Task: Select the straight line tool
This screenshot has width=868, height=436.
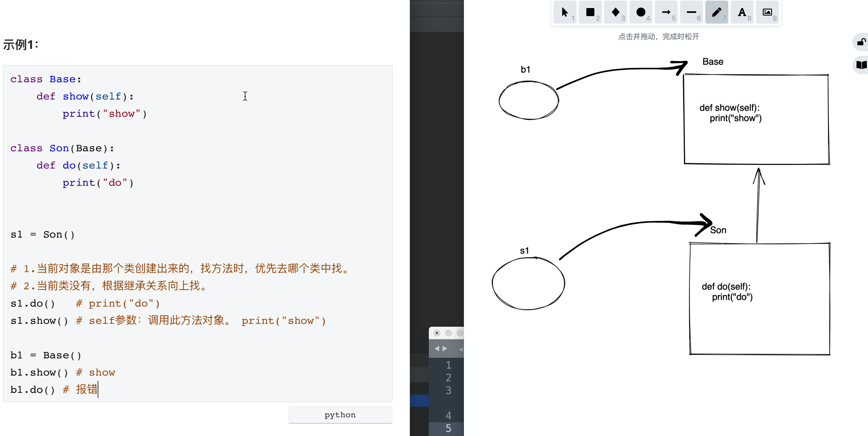Action: pos(691,12)
